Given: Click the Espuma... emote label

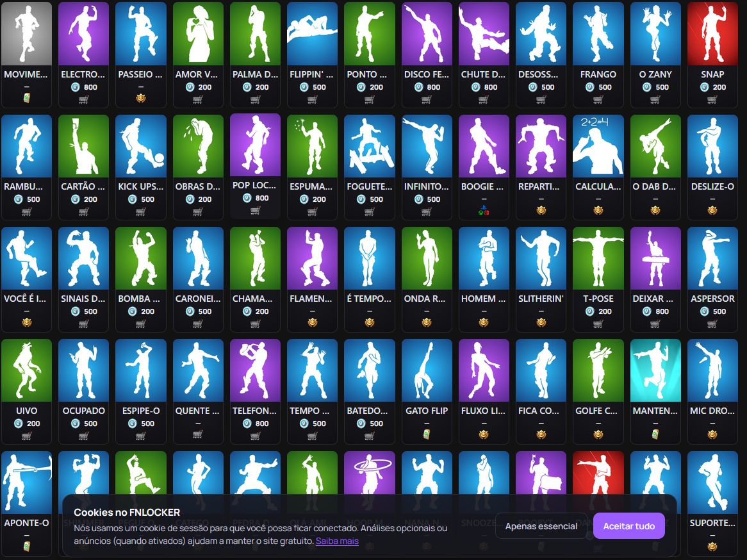Looking at the screenshot, I should point(311,186).
